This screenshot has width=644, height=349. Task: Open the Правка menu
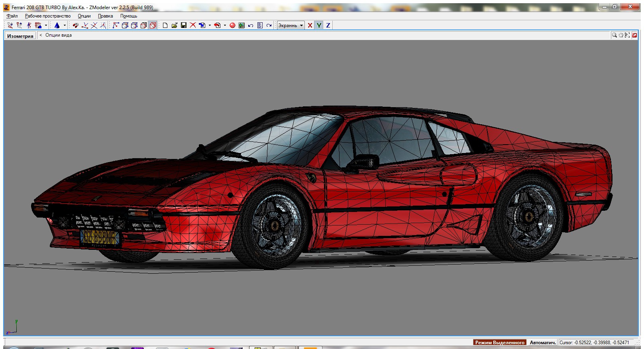click(x=106, y=16)
